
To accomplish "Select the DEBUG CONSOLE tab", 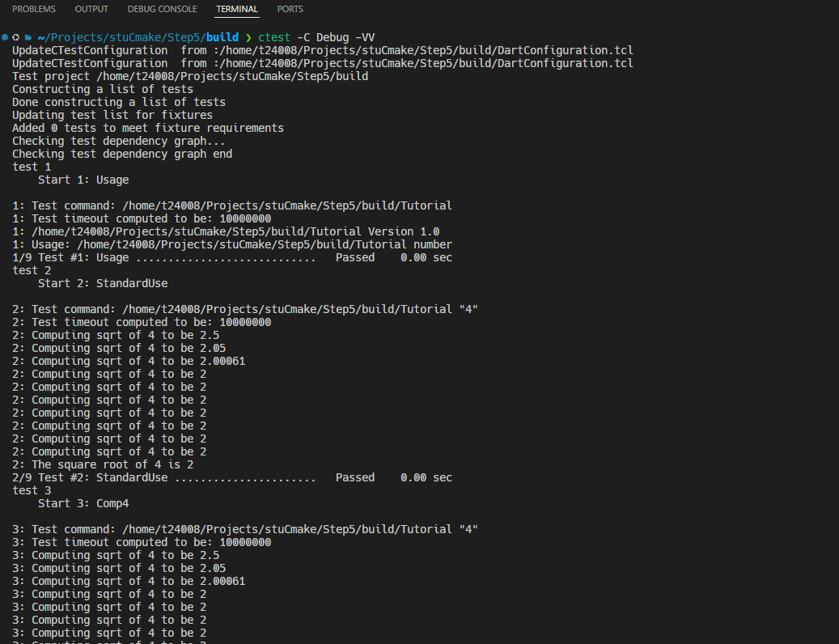I will (x=162, y=9).
